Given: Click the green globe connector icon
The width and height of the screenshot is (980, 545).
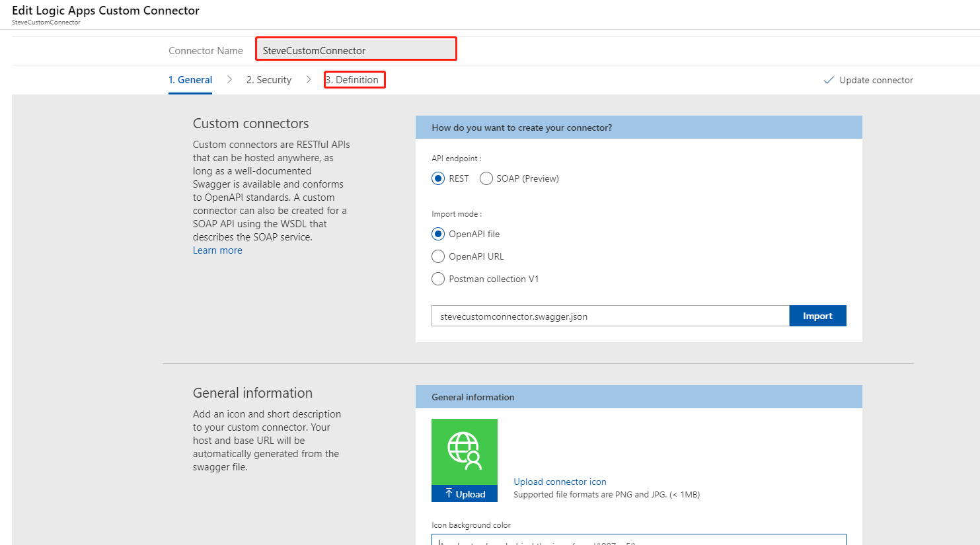Looking at the screenshot, I should tap(465, 452).
